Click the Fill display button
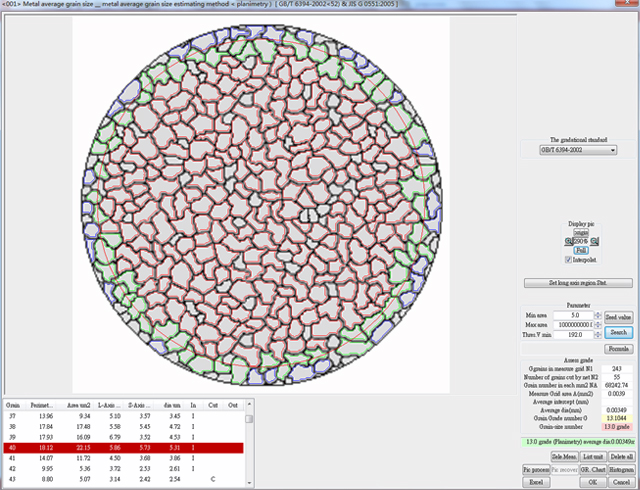This screenshot has height=490, width=640. 580,250
